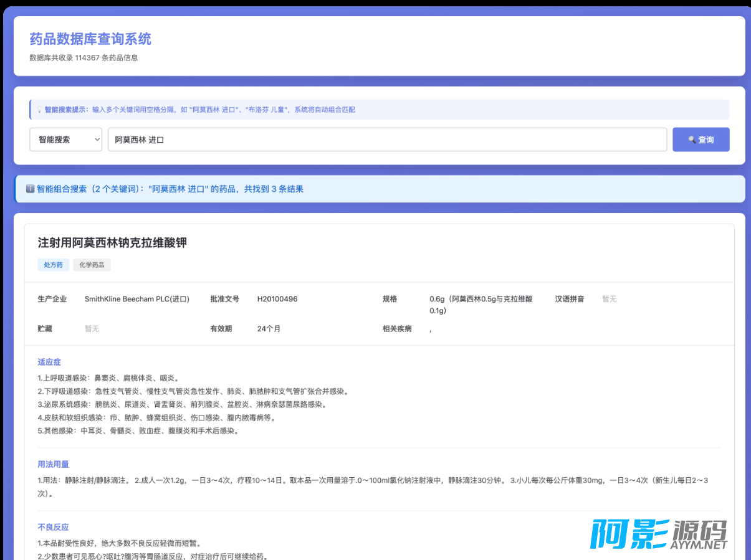Click the 不良反应 section heading
The width and height of the screenshot is (751, 560).
(53, 527)
